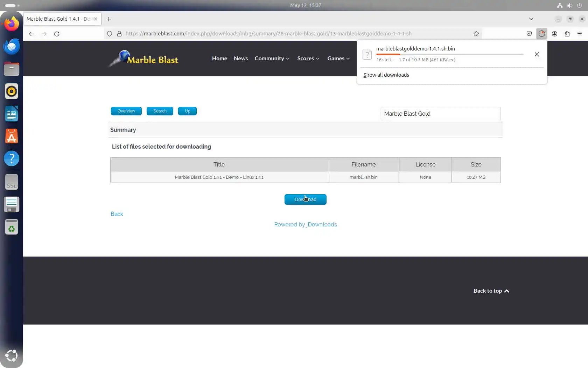Expand the Community menu
The image size is (588, 368).
pyautogui.click(x=272, y=59)
